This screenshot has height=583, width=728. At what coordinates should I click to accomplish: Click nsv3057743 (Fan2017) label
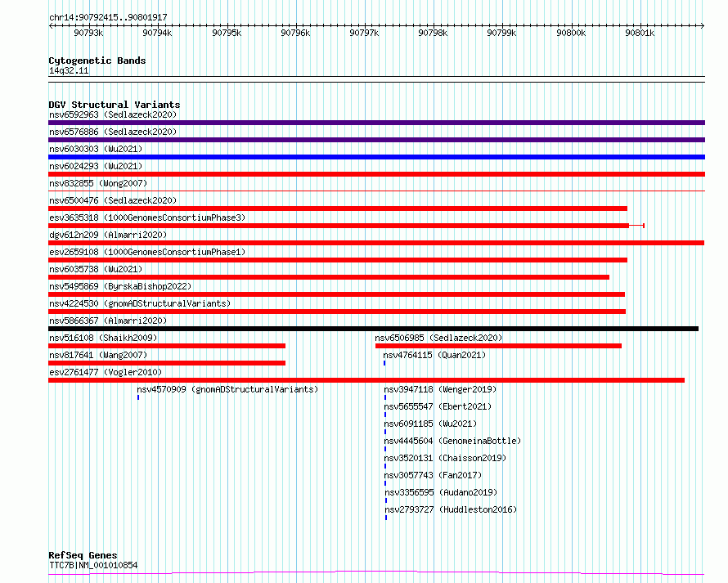[x=434, y=475]
